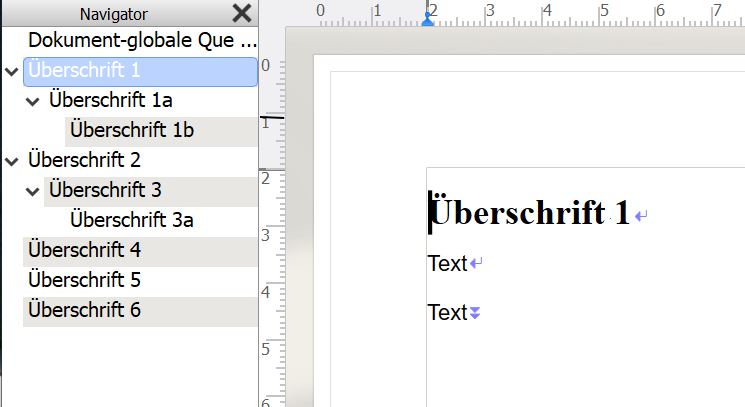745x407 pixels.
Task: Collapse the Überschrift 1 tree node
Action: (x=11, y=72)
